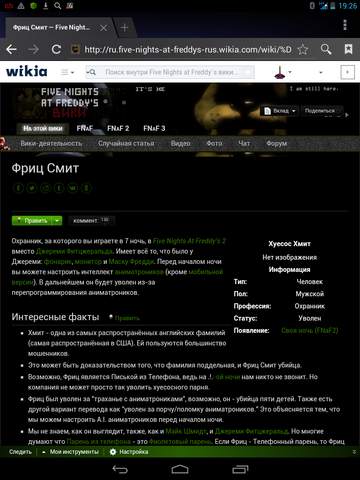Reload the page with refresh icon
Screen dimensions: 360x480
56,50
